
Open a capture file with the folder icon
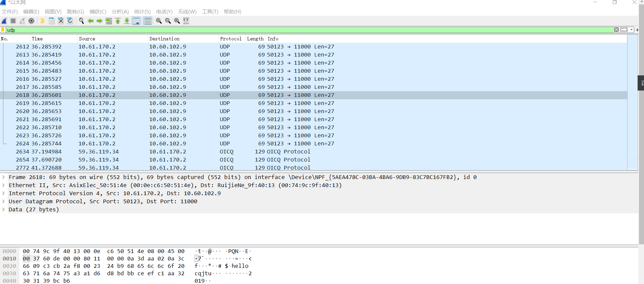[42, 21]
